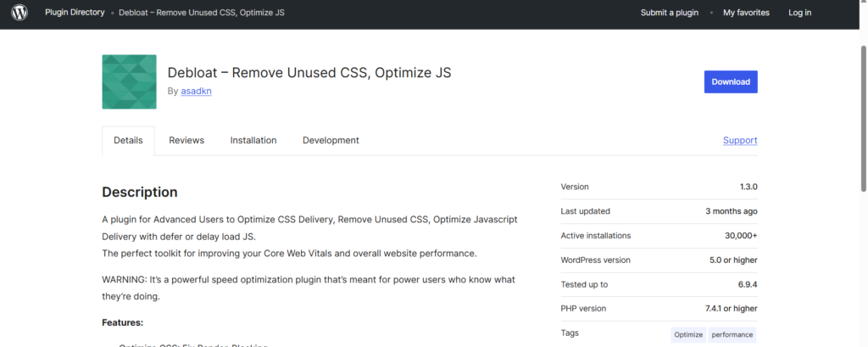Go to My favorites

[x=746, y=12]
